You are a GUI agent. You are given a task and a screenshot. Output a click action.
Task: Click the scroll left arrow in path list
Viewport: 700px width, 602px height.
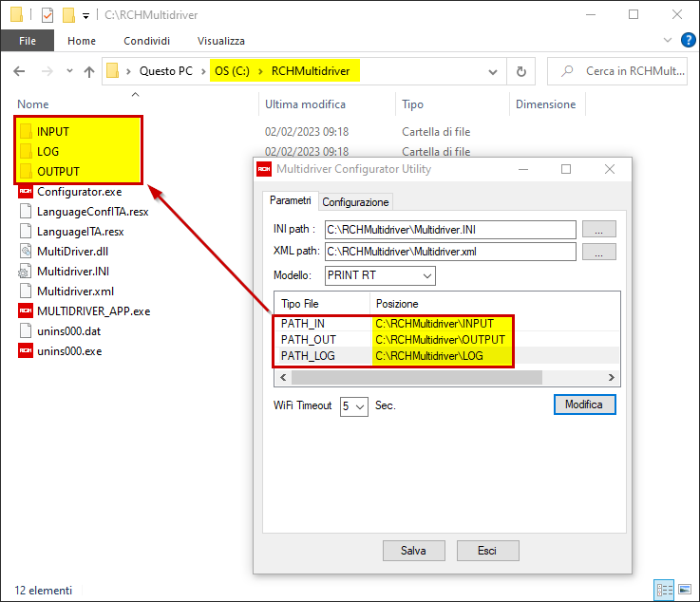[x=283, y=378]
